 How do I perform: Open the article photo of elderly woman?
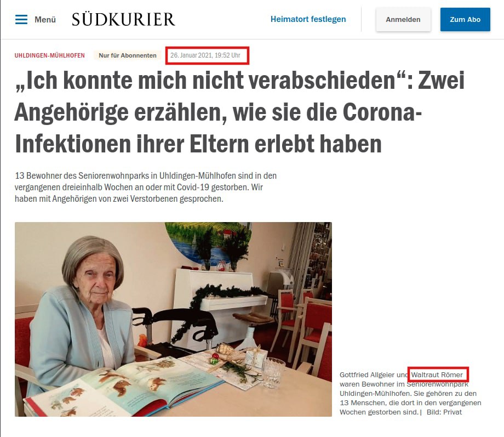173,319
